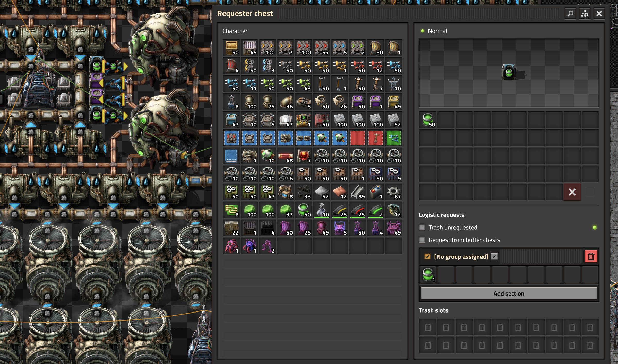The image size is (618, 364).
Task: Select the copper plate stack of 12
Action: pyautogui.click(x=340, y=192)
